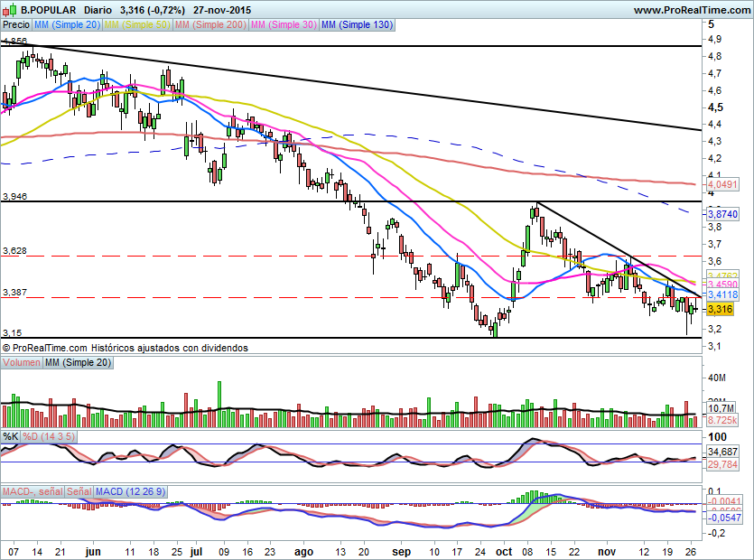Click the 26 date tick on time axis
This screenshot has width=754, height=560.
click(x=691, y=552)
